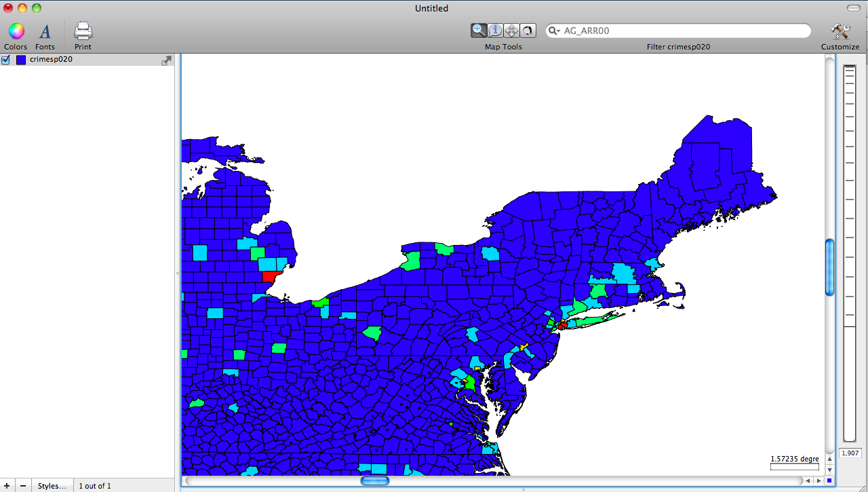Add a layer with the plus button
This screenshot has height=492, width=868.
tap(7, 486)
